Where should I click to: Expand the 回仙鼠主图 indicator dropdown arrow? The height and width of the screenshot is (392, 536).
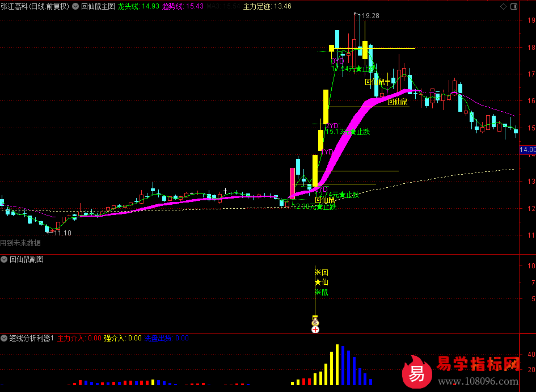(77, 6)
